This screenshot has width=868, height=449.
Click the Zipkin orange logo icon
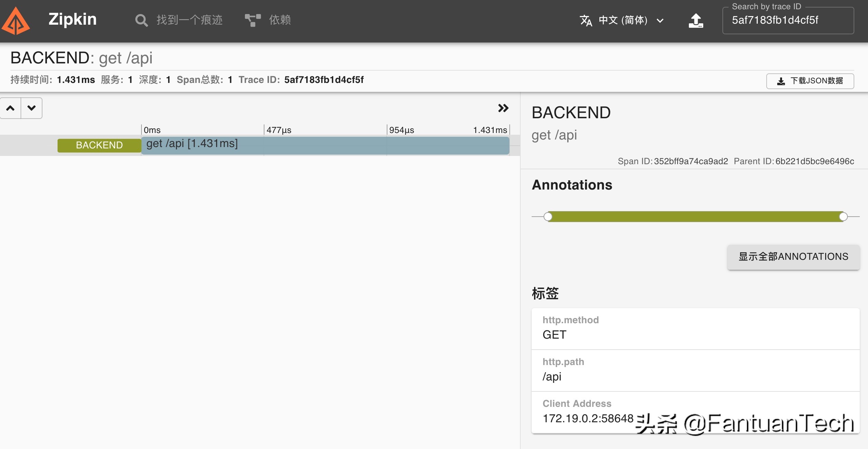16,21
